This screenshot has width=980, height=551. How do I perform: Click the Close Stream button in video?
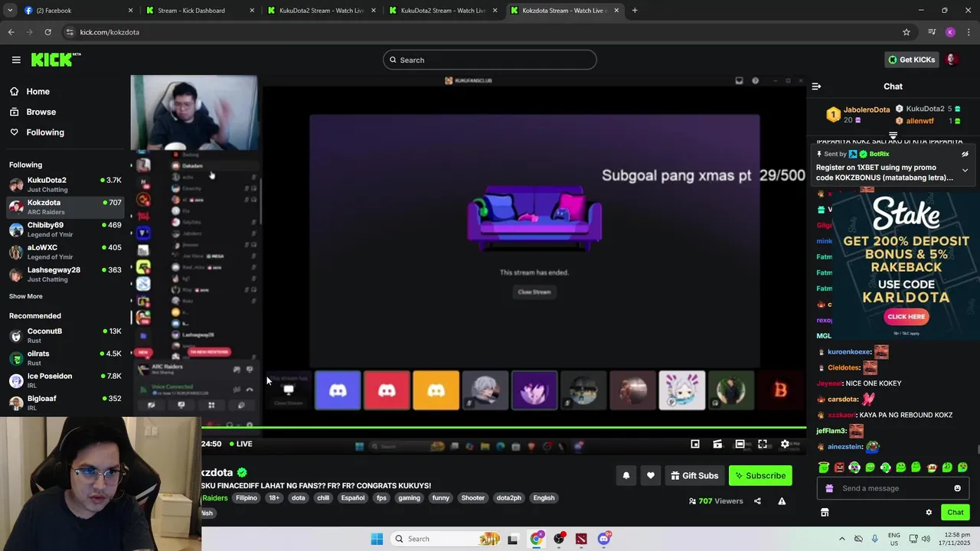point(534,292)
